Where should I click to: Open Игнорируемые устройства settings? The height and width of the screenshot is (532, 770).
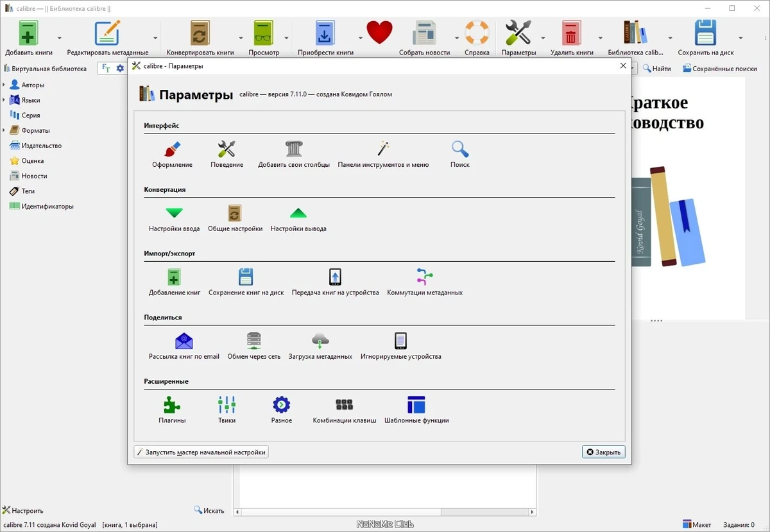(x=400, y=347)
